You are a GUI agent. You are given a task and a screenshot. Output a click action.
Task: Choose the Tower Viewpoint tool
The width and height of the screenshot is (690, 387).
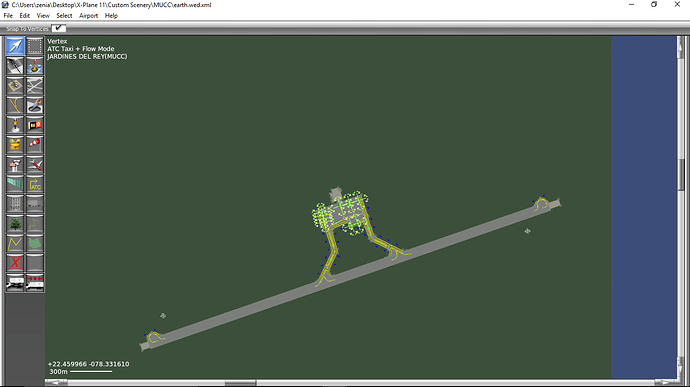click(15, 165)
